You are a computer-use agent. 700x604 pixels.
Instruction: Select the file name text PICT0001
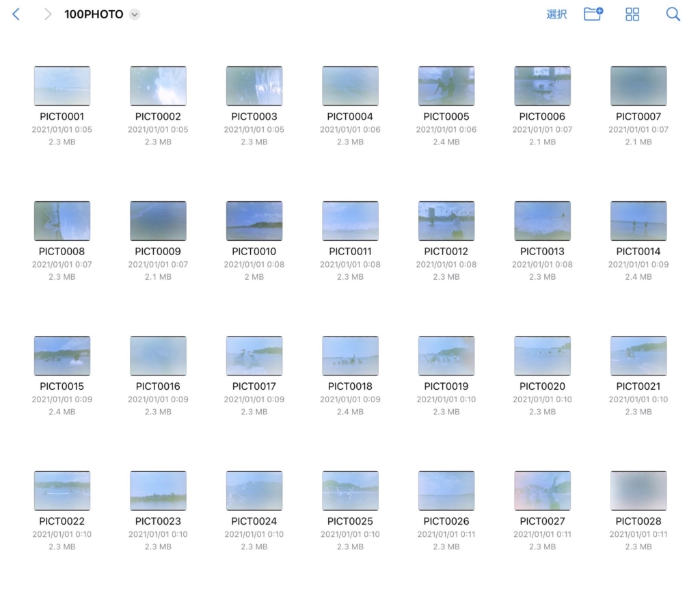[x=62, y=116]
